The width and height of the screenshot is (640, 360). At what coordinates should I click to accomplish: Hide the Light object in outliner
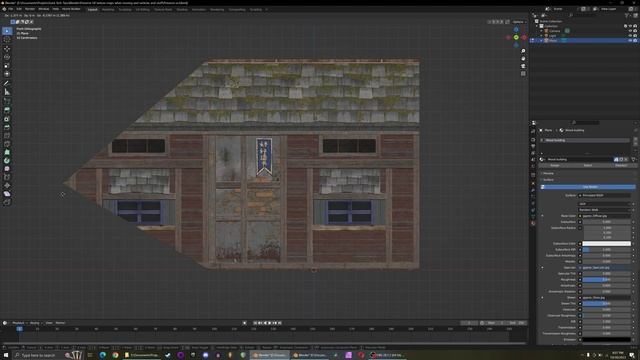[x=630, y=36]
